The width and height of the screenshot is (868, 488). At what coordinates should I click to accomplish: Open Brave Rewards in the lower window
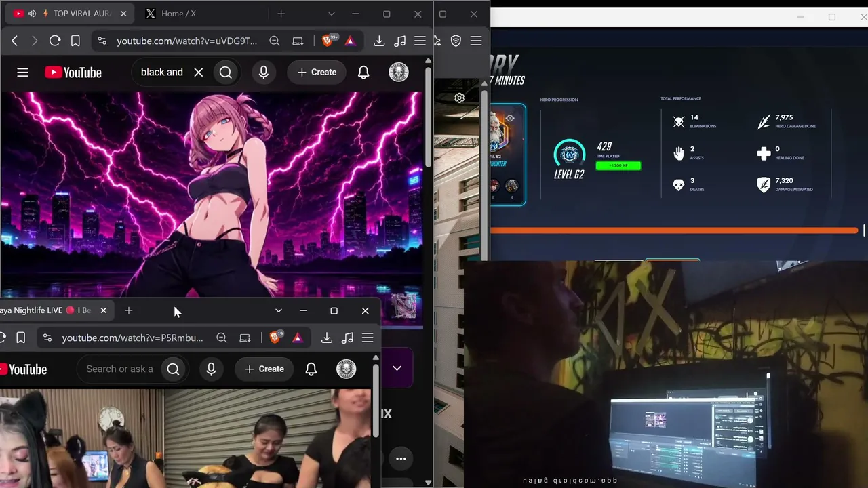click(297, 338)
